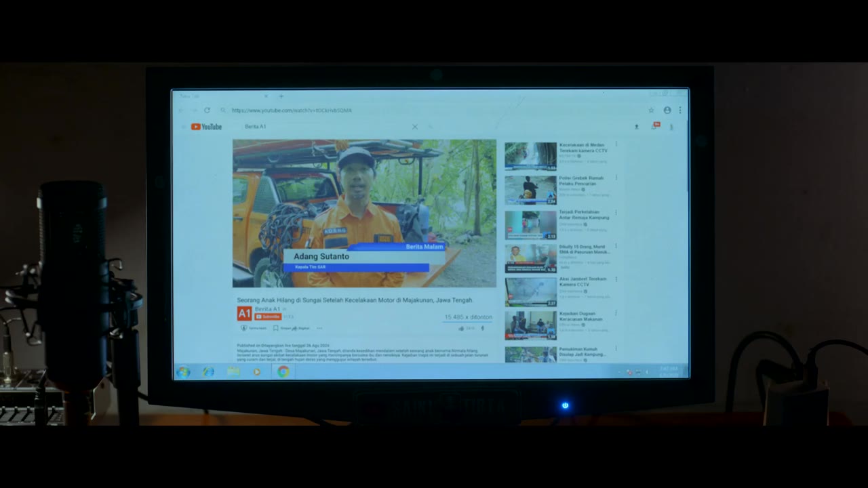Close the current browser tab
Viewport: 868px width, 488px height.
266,96
